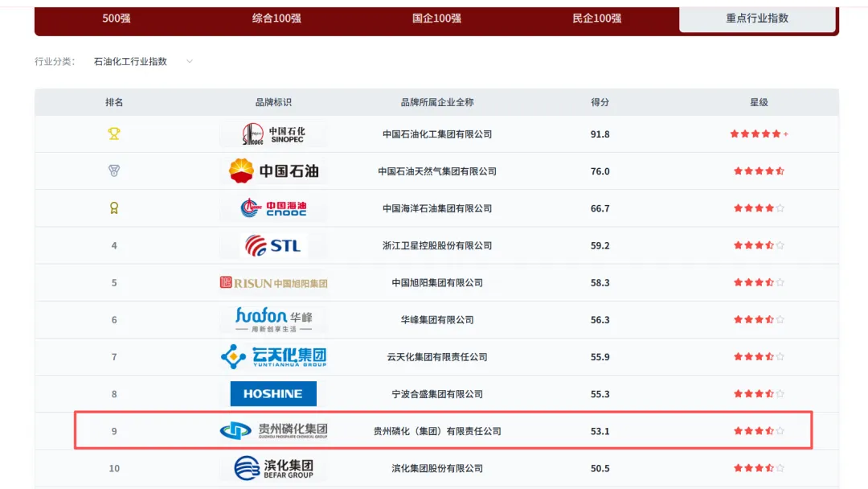This screenshot has width=868, height=489.
Task: Go to the 民企100强 tab
Action: coord(596,18)
